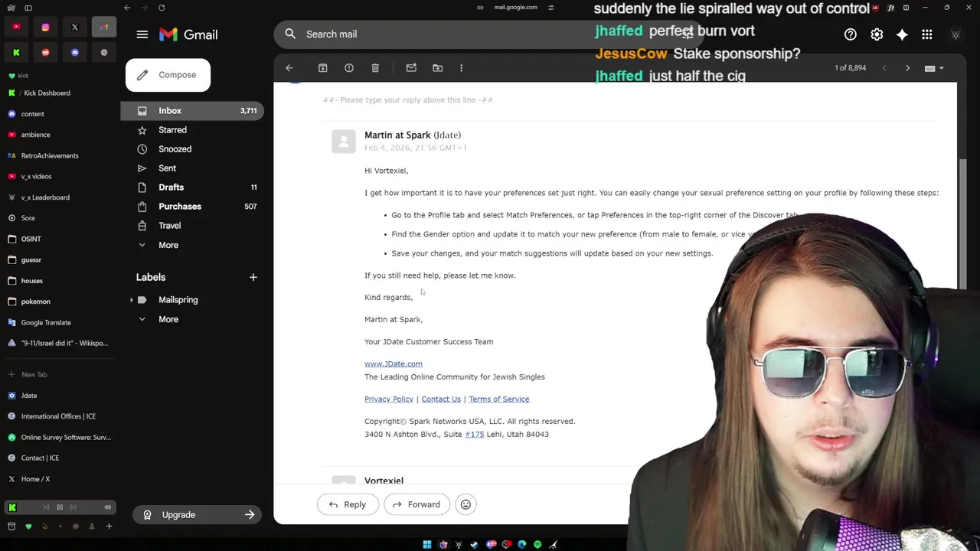
Task: Click the Vortexiel collapsed message header
Action: [384, 480]
